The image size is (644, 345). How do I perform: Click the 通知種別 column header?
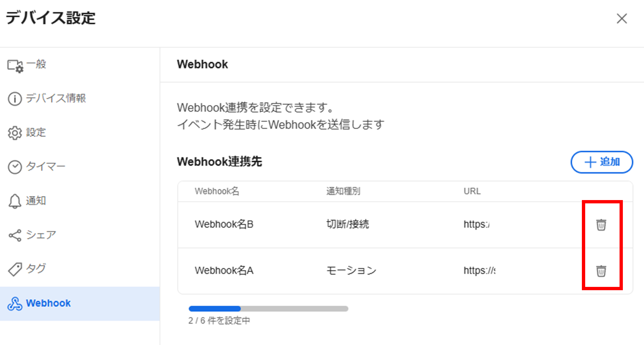(343, 191)
